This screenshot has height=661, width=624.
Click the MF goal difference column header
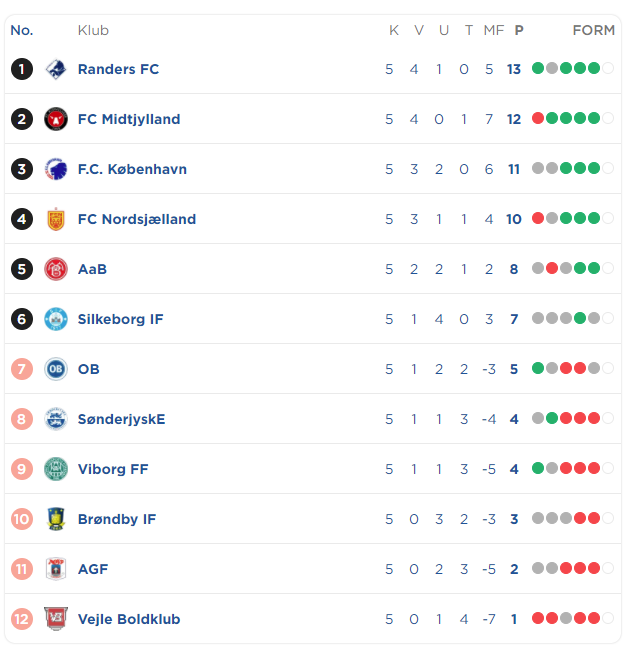(494, 30)
